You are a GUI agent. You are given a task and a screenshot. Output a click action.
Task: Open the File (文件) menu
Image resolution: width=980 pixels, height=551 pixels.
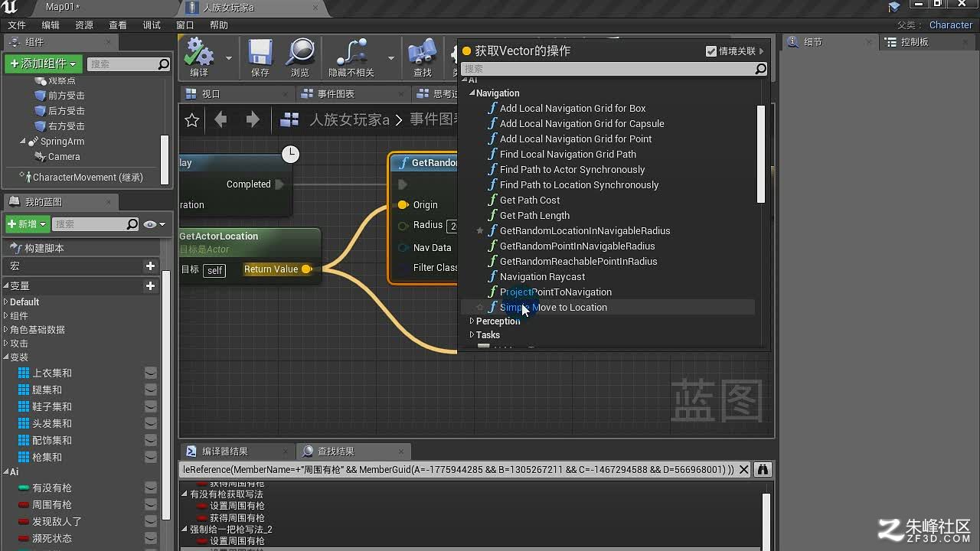[x=17, y=25]
